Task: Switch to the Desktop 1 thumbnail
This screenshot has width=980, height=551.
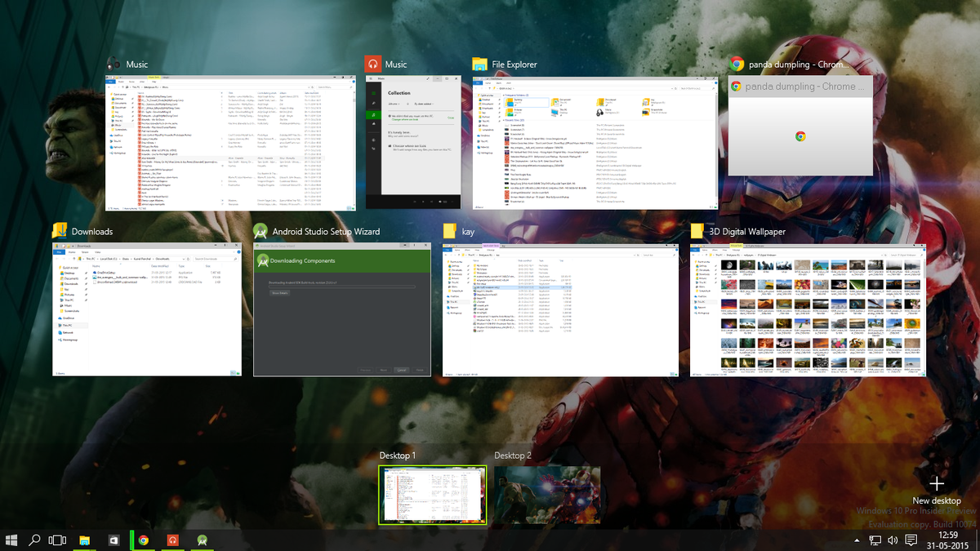Action: 433,495
